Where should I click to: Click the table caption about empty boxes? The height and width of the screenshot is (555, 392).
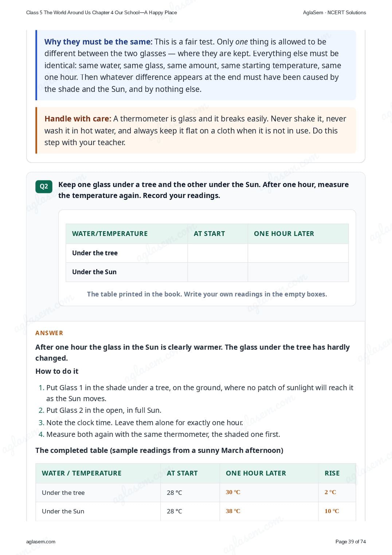207,294
